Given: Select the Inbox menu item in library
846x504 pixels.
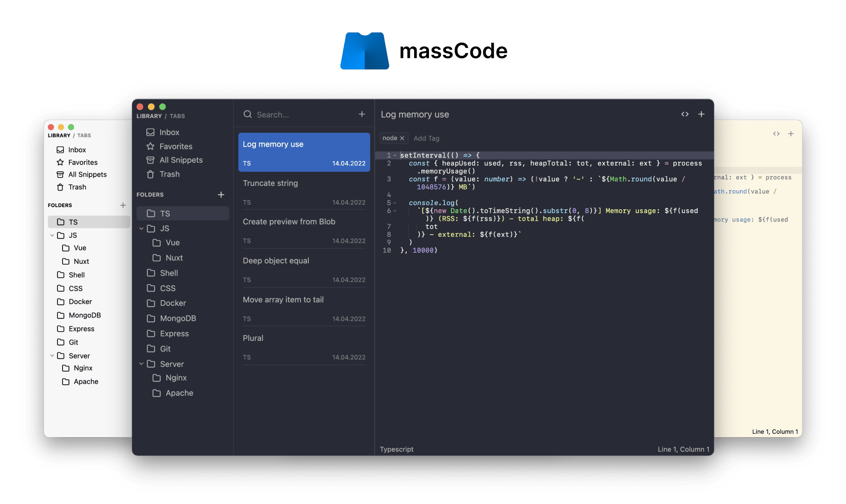Looking at the screenshot, I should [169, 132].
